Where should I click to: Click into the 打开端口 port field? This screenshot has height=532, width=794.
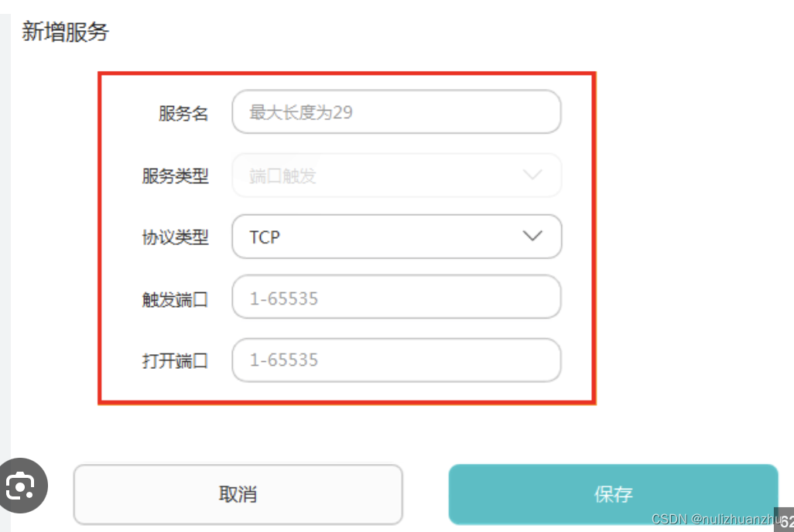point(396,360)
